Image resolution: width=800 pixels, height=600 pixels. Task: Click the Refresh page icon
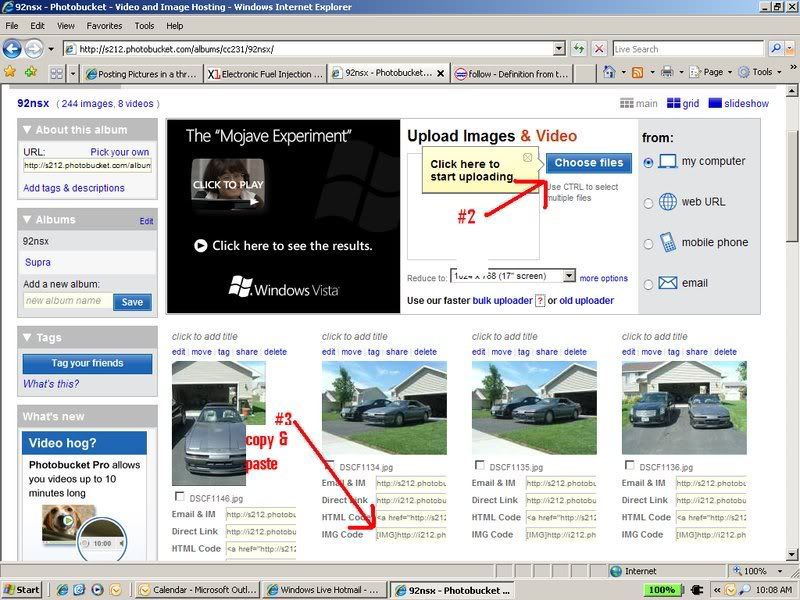579,49
